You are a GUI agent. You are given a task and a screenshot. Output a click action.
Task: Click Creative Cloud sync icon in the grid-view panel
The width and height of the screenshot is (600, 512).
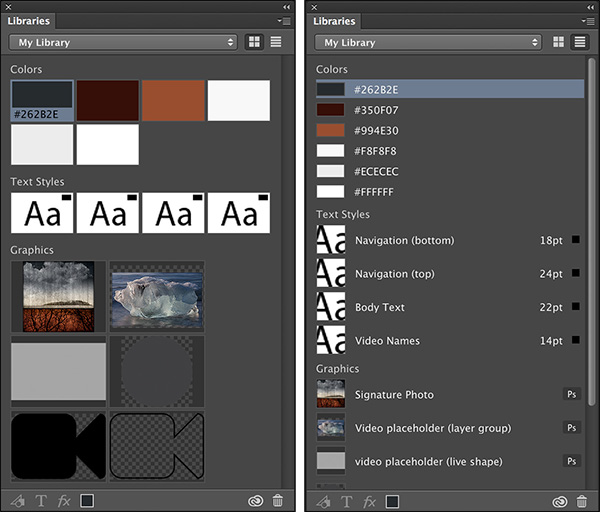255,500
